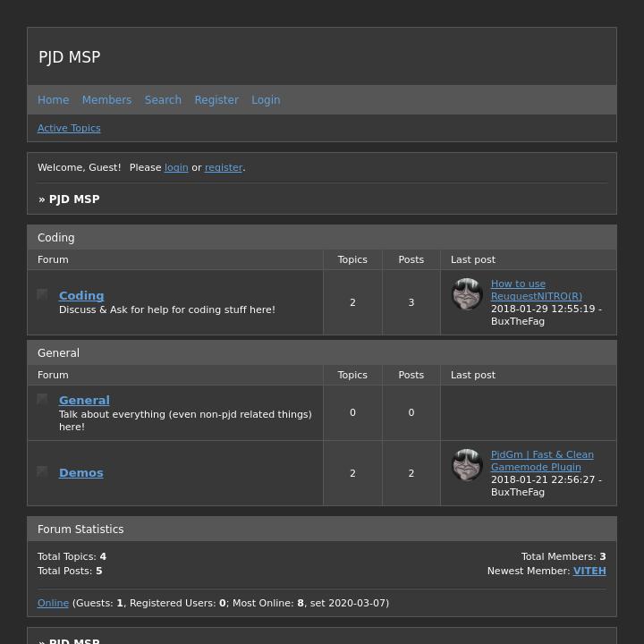This screenshot has height=644, width=644.
Task: Click the register link in welcome message
Action: click(224, 167)
